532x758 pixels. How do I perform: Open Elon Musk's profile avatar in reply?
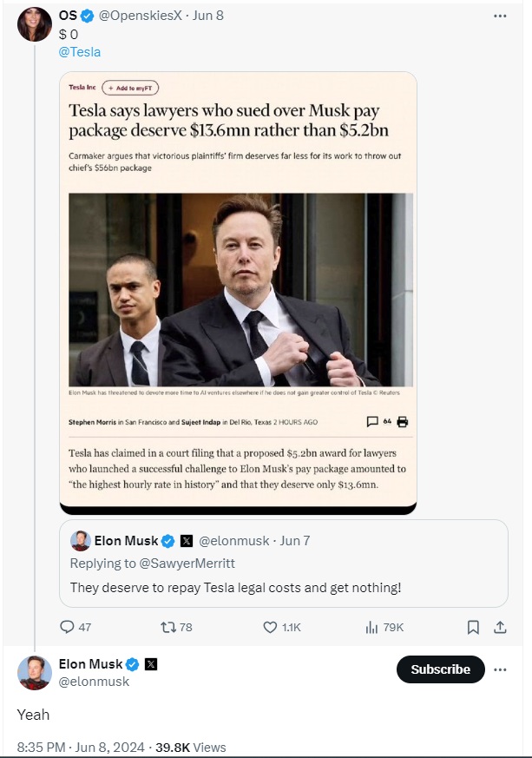pyautogui.click(x=35, y=672)
